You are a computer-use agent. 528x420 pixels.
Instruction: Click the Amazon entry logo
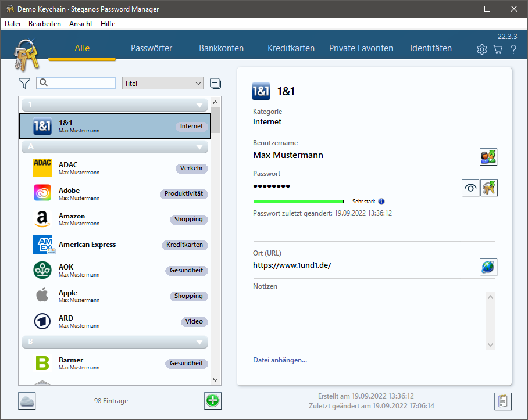click(42, 219)
